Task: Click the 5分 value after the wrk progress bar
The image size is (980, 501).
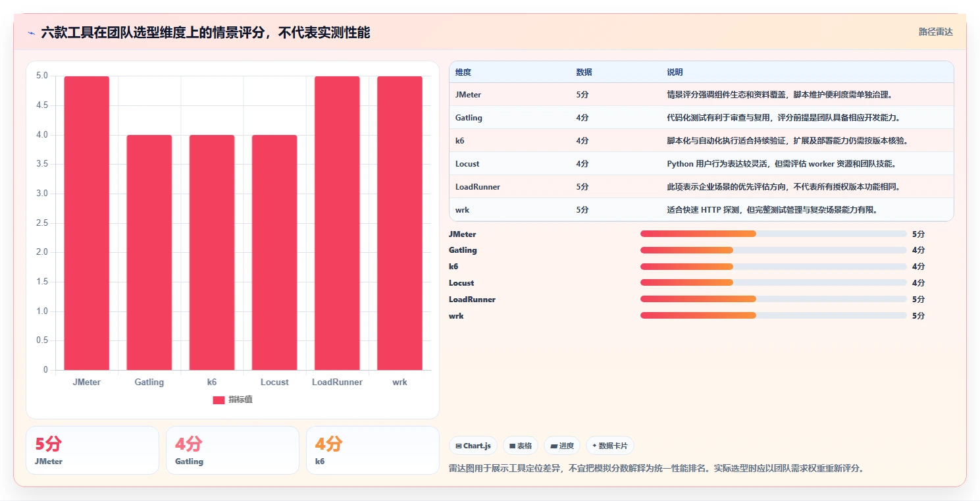Action: 919,316
